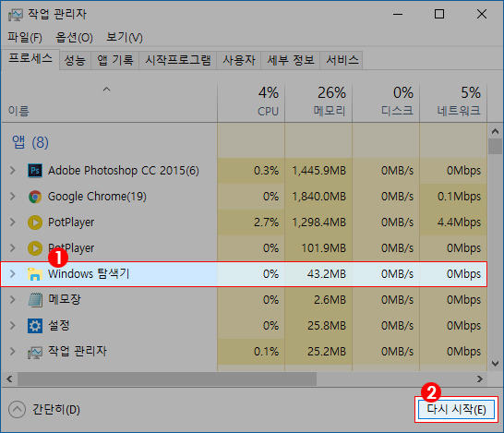Click the 2.7% CPU value
The height and width of the screenshot is (433, 504).
click(x=266, y=223)
